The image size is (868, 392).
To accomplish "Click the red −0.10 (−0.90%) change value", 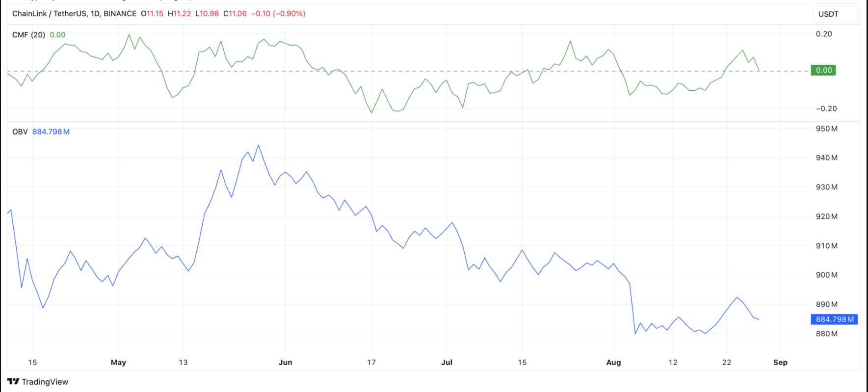I will [x=278, y=14].
